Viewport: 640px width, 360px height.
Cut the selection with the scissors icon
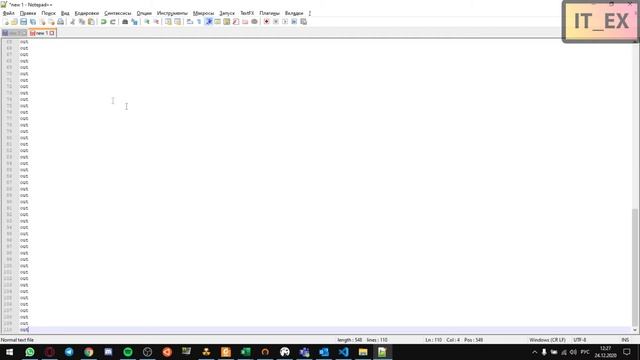[73, 22]
